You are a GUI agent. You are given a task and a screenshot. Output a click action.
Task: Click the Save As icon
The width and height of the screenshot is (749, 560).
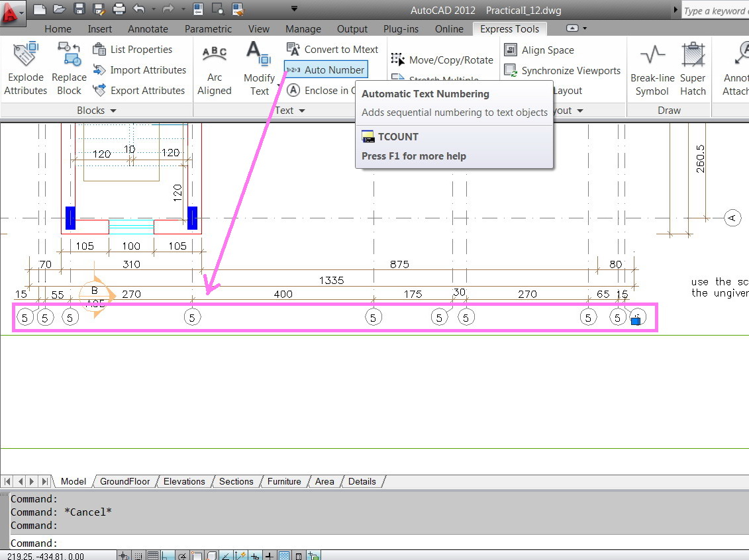pyautogui.click(x=99, y=9)
